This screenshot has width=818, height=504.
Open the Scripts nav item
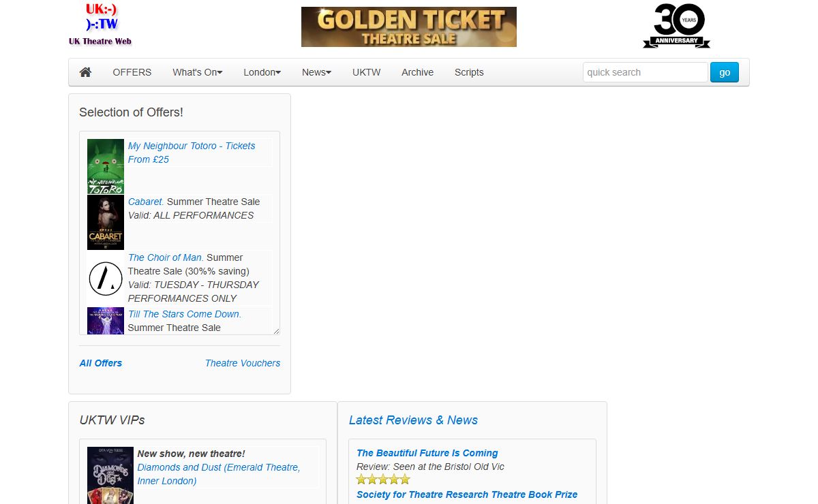tap(469, 72)
